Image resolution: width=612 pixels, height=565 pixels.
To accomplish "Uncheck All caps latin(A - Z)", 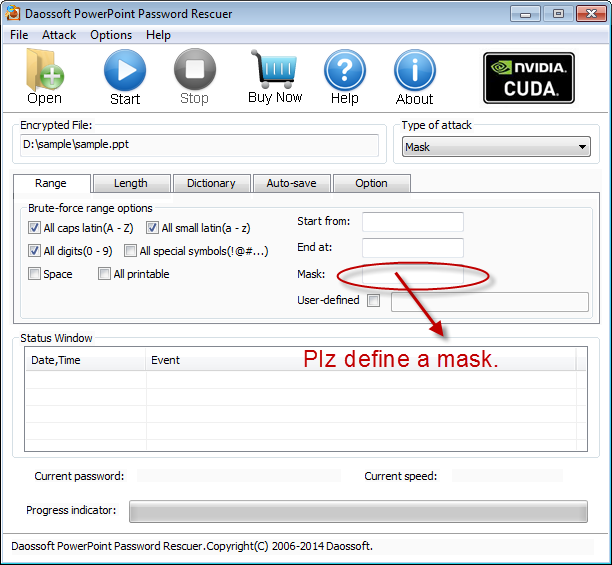I will coord(34,227).
